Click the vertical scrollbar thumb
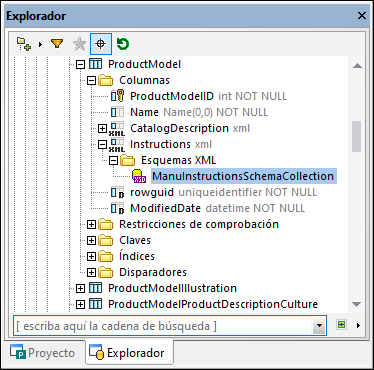Image resolution: width=374 pixels, height=370 pixels. 357,136
